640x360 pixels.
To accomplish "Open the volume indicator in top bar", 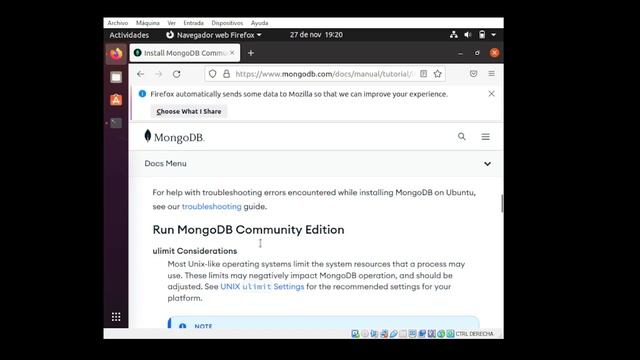I will 468,35.
